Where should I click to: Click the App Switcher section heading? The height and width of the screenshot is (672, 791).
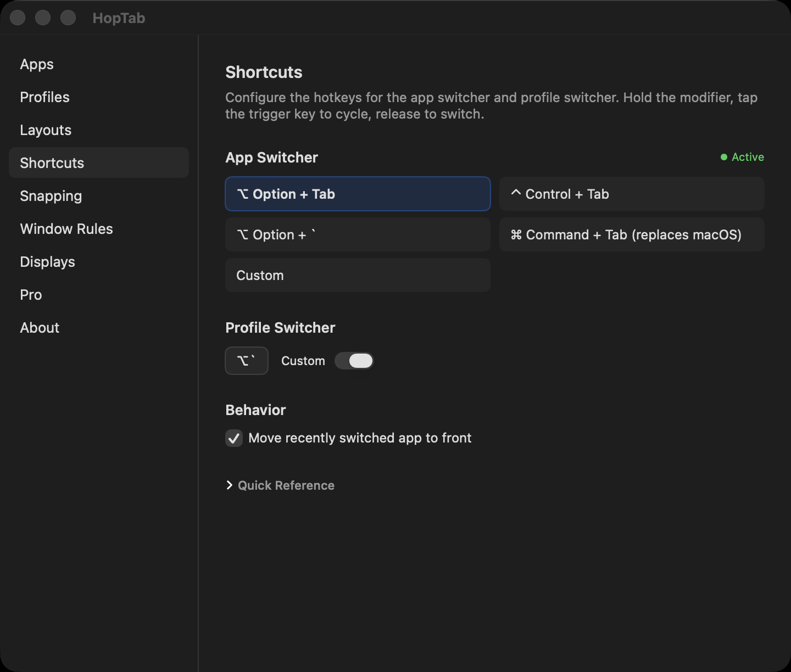coord(271,158)
